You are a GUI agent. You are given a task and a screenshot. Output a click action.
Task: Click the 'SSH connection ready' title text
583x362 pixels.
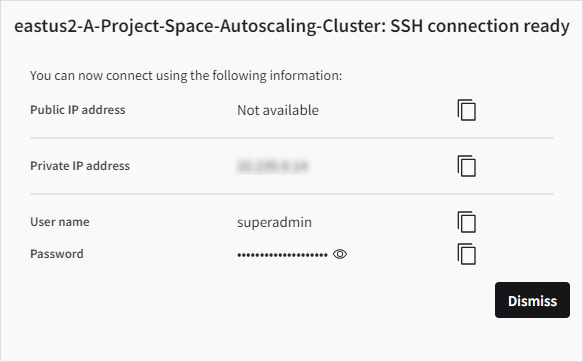coord(480,26)
